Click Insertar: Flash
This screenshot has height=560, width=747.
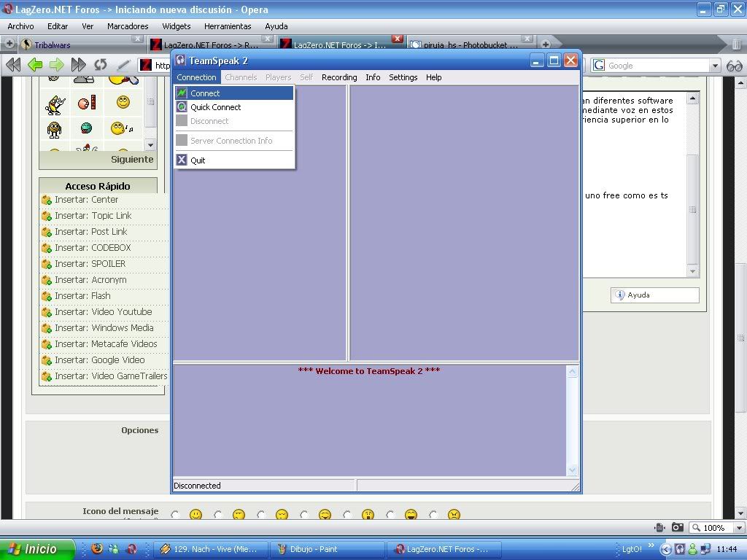(82, 296)
